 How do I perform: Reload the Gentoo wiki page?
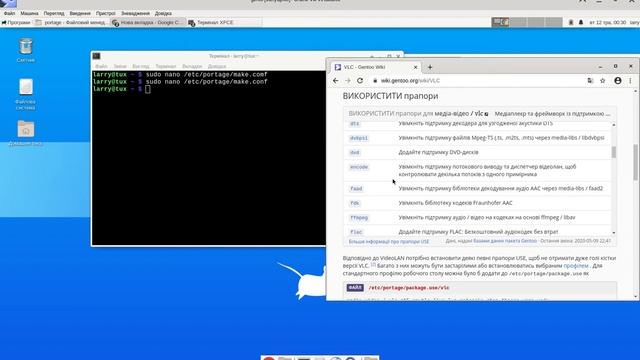[360, 81]
